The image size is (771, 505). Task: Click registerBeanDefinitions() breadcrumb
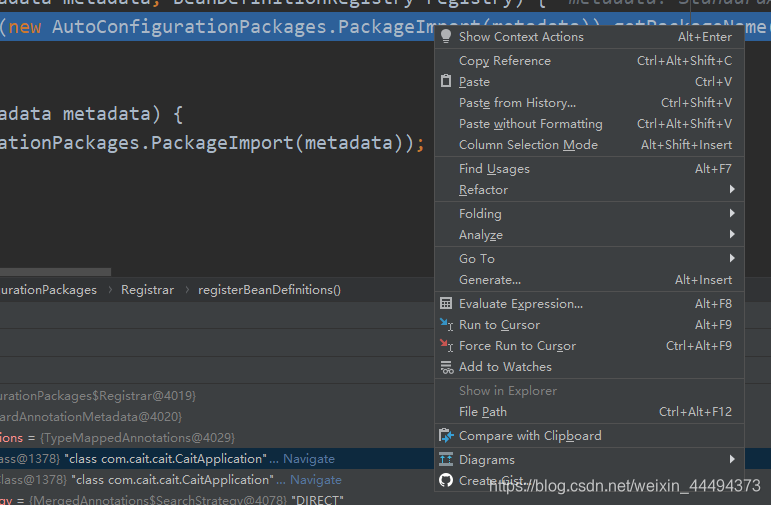269,290
